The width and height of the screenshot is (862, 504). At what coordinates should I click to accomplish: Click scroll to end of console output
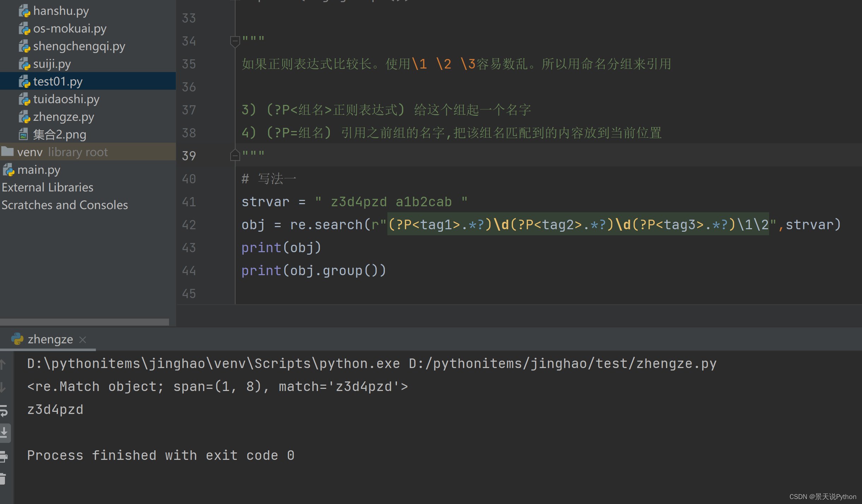pos(4,433)
